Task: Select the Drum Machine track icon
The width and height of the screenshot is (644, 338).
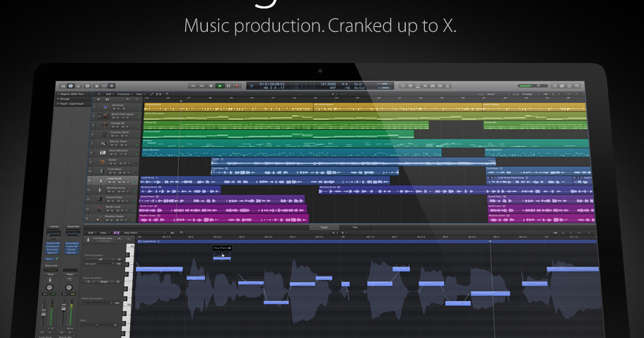Action: pos(103,152)
